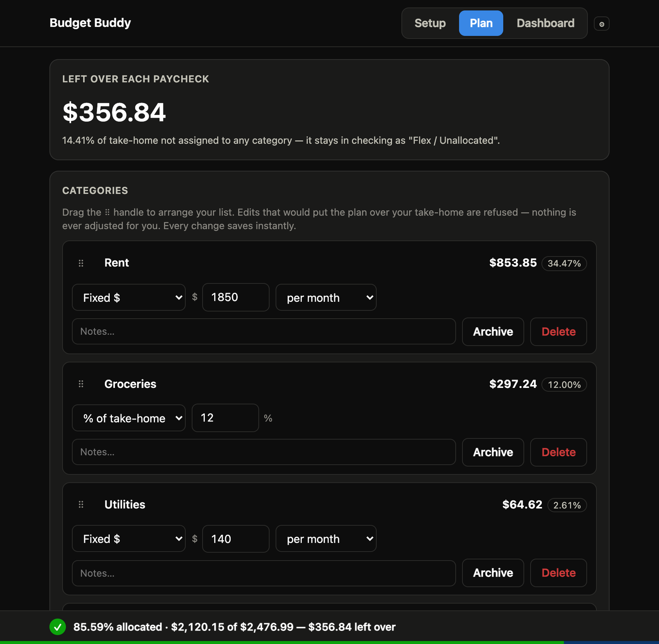The height and width of the screenshot is (644, 659).
Task: Open Groceries amount type dropdown
Action: click(129, 418)
